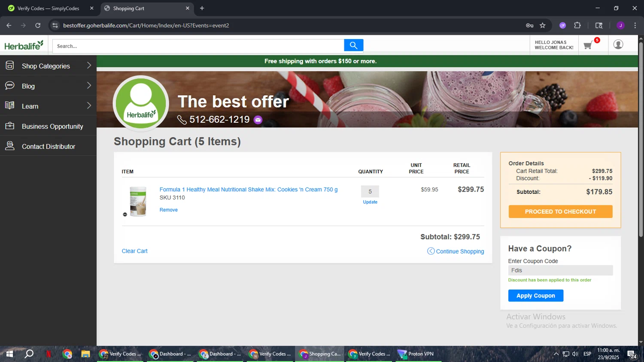Screen dimensions: 644x362
Task: Reload the page with refresh icon
Action: click(x=38, y=25)
